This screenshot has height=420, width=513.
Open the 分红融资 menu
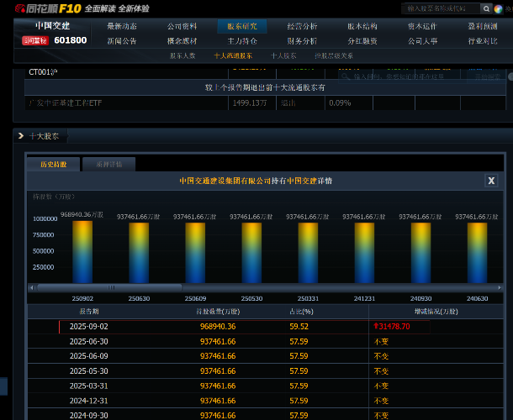362,41
